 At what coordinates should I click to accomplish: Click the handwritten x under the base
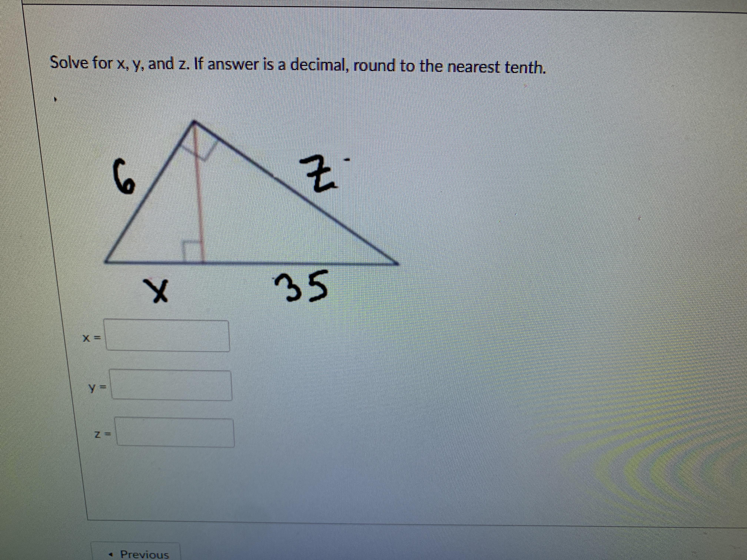(157, 290)
